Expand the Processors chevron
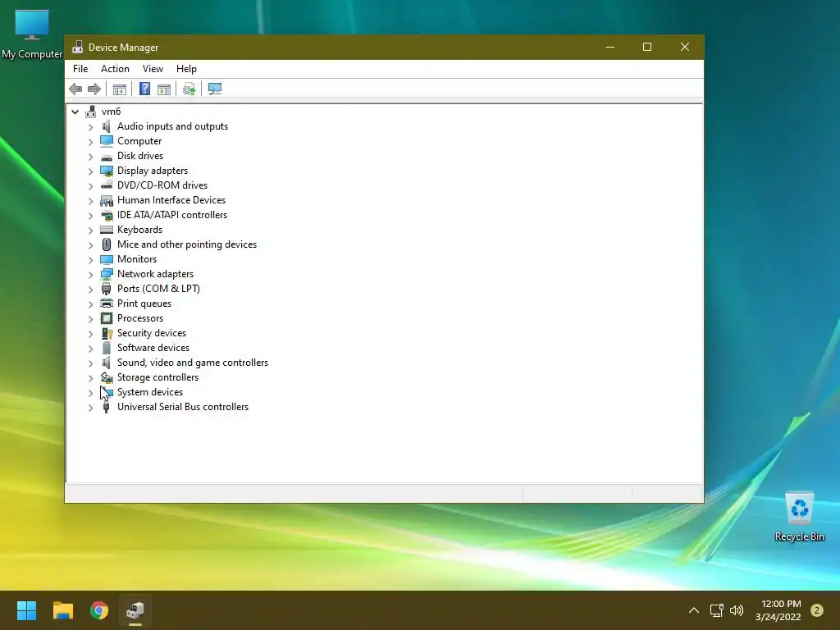 click(x=90, y=319)
